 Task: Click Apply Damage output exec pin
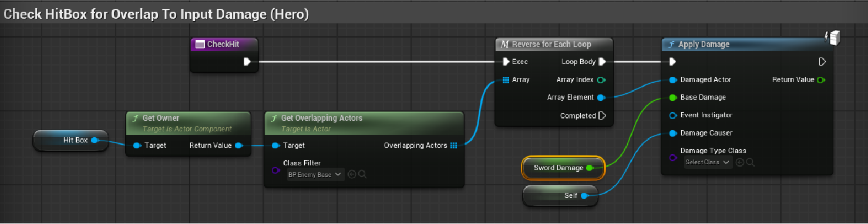click(822, 62)
